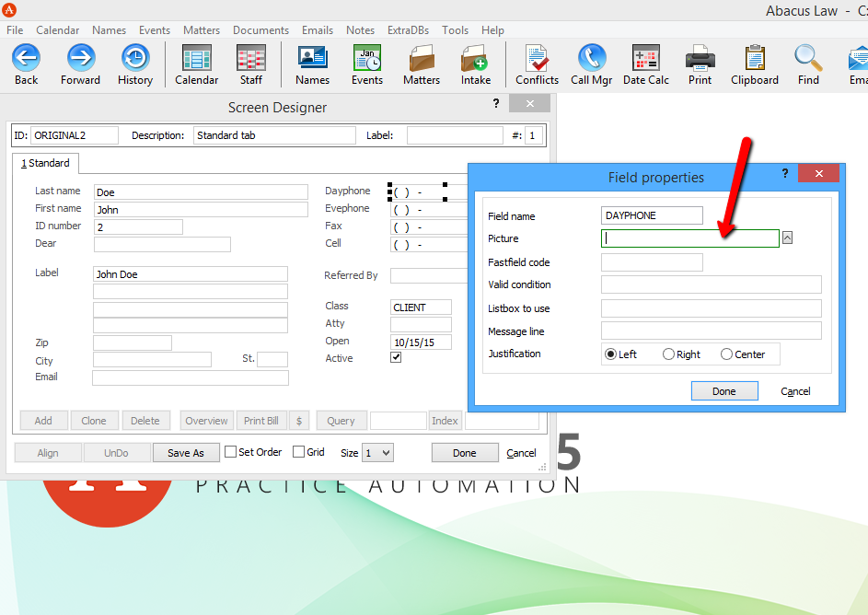
Task: Open the Call Mgr phone icon
Action: pyautogui.click(x=591, y=58)
